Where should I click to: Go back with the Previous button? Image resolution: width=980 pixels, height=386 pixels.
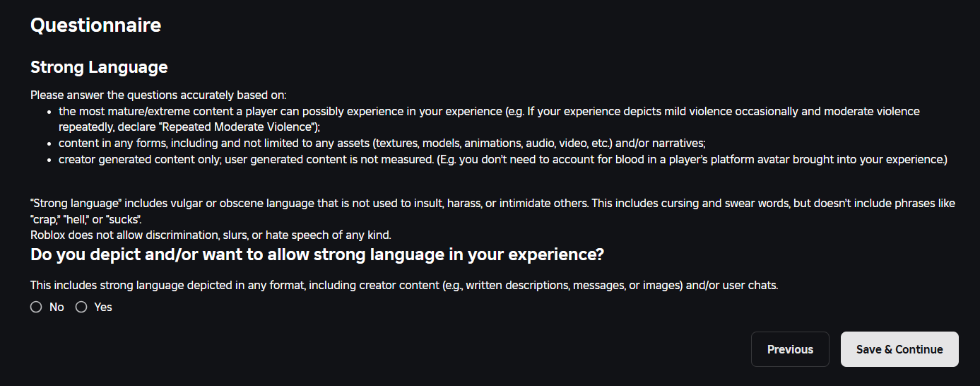click(790, 349)
